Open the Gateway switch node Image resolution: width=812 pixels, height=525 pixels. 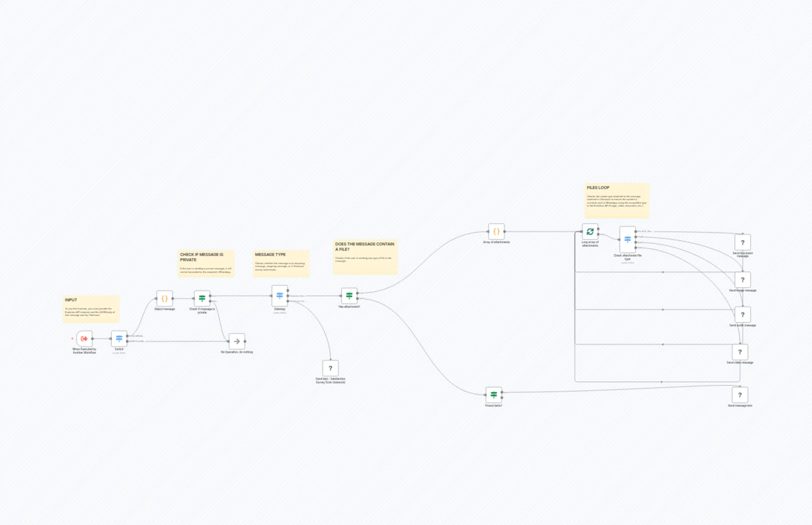click(280, 296)
